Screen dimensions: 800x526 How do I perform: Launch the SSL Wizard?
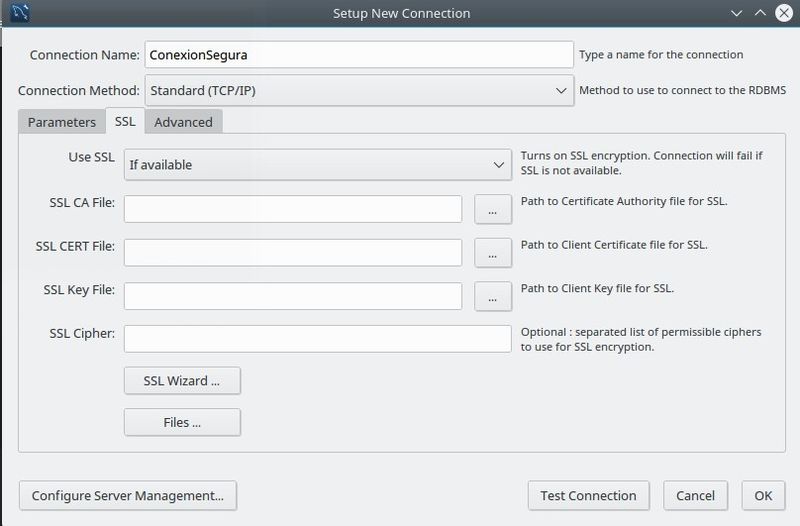pos(182,381)
